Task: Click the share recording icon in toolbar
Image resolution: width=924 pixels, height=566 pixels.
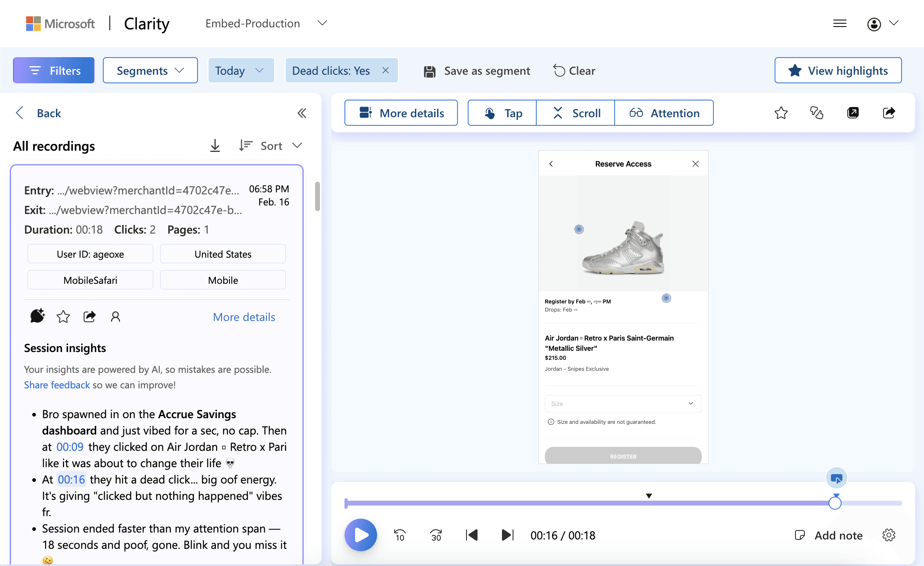Action: pyautogui.click(x=888, y=113)
